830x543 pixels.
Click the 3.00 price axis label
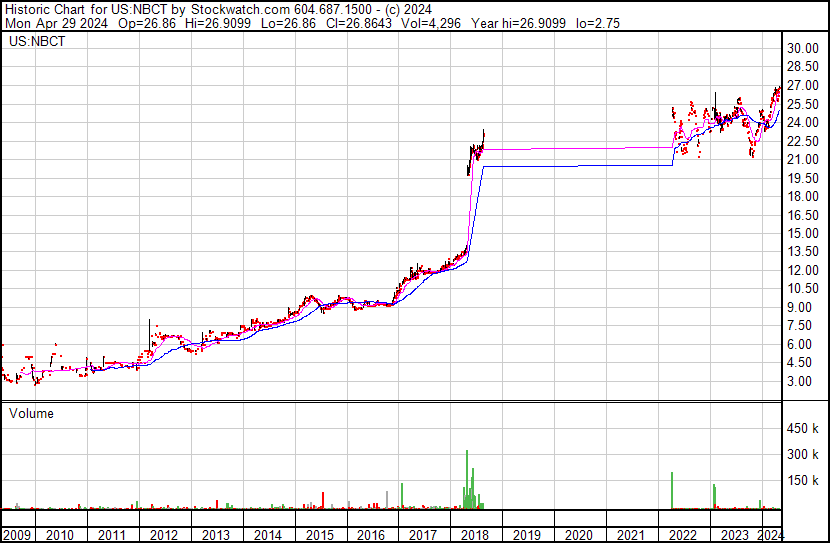[x=800, y=382]
